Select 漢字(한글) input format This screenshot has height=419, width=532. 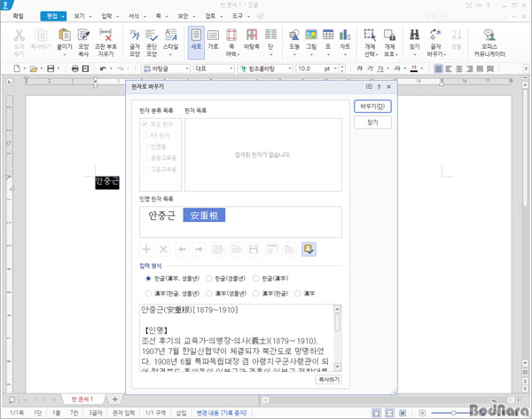pyautogui.click(x=270, y=293)
